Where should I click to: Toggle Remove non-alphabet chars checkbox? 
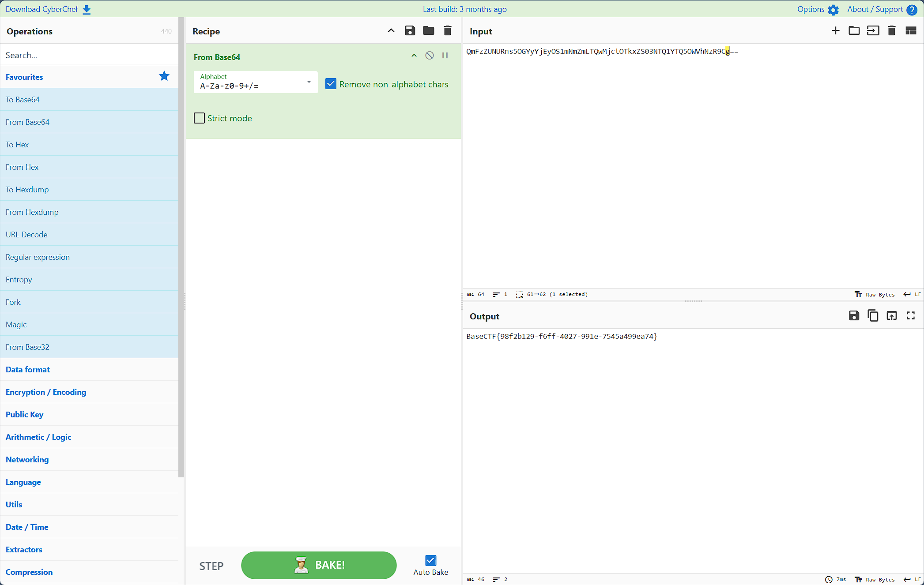(x=331, y=84)
